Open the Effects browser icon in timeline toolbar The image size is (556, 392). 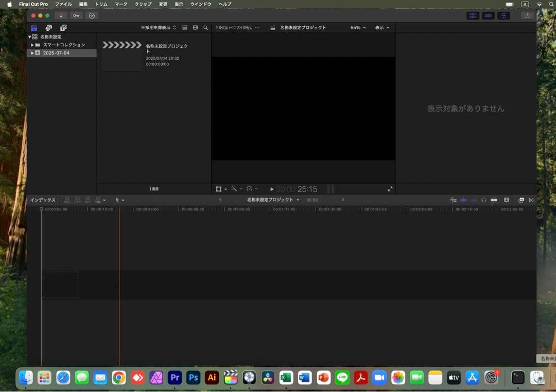point(521,200)
